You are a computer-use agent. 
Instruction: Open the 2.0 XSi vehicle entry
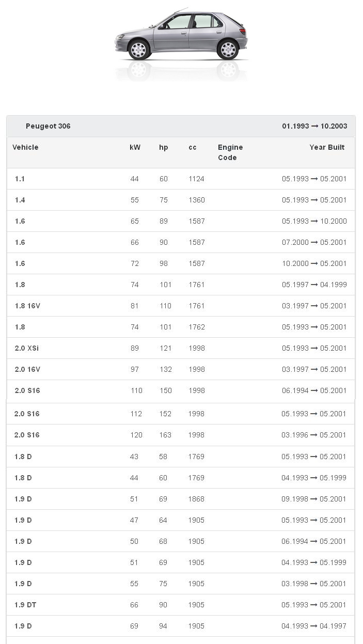[27, 348]
